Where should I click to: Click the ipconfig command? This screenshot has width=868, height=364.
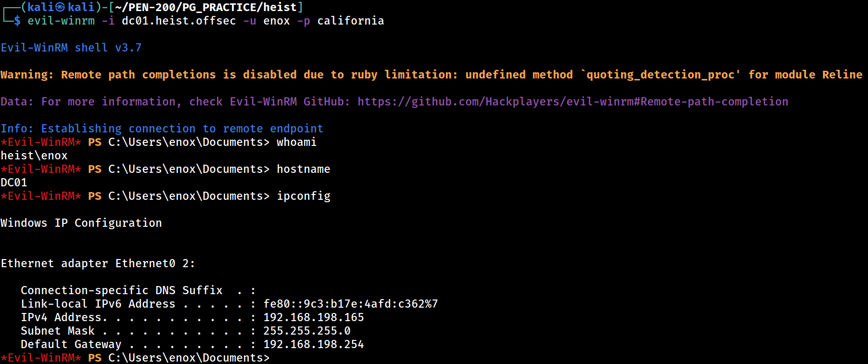(x=303, y=196)
